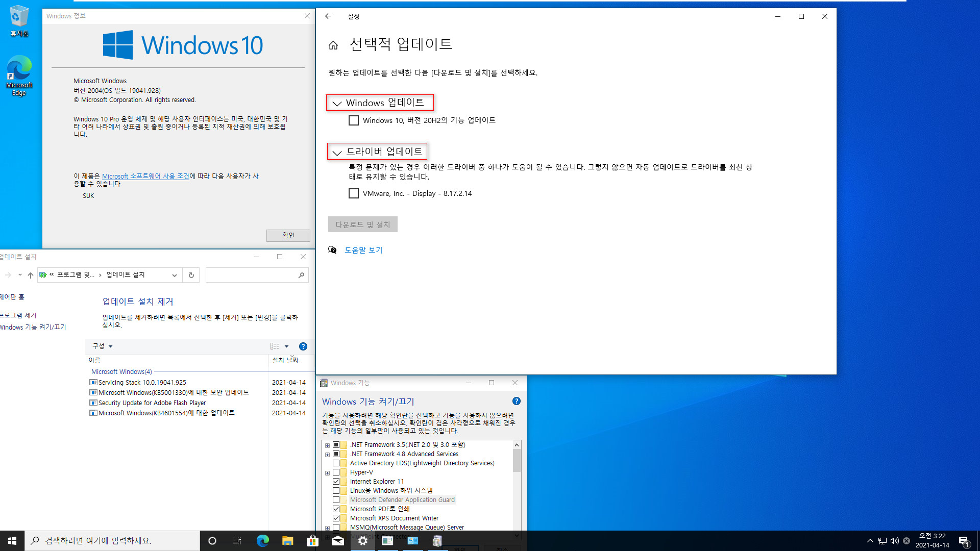The image size is (980, 551).
Task: Open the Recycle Bin desktop icon
Action: coord(19,21)
